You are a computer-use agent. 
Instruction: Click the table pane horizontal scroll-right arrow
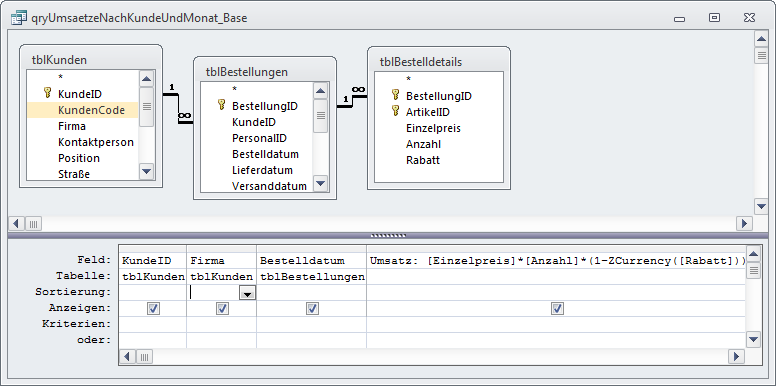[x=744, y=224]
